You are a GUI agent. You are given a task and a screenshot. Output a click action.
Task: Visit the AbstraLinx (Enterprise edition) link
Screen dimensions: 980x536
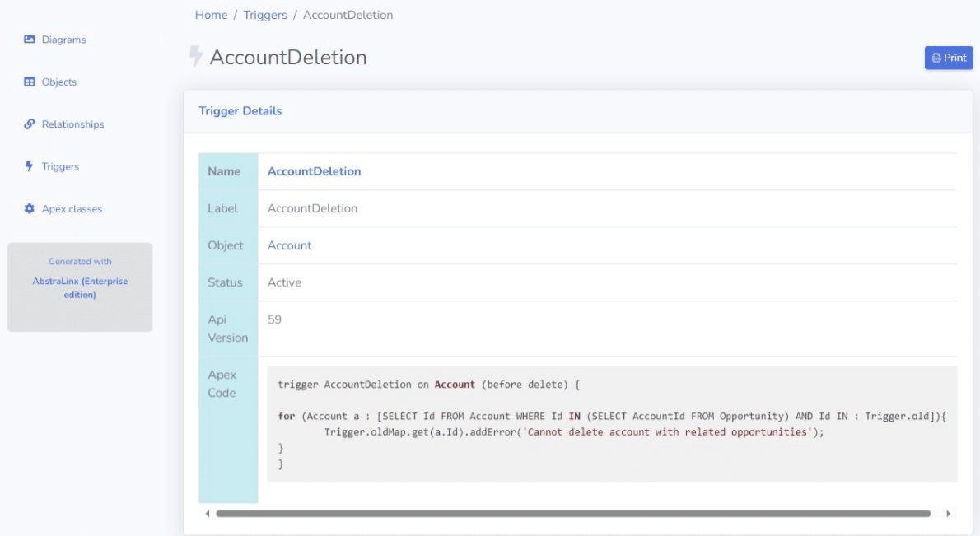click(80, 287)
